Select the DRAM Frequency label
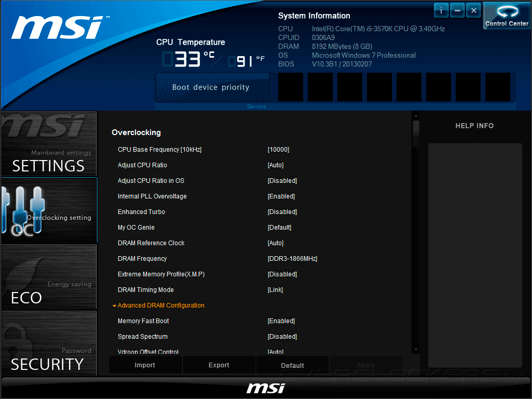This screenshot has width=532, height=399. pyautogui.click(x=142, y=259)
